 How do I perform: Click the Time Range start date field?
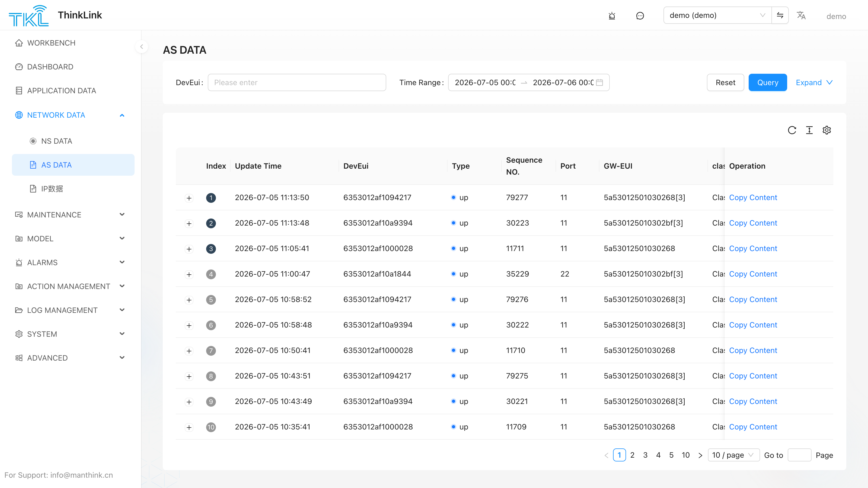485,82
